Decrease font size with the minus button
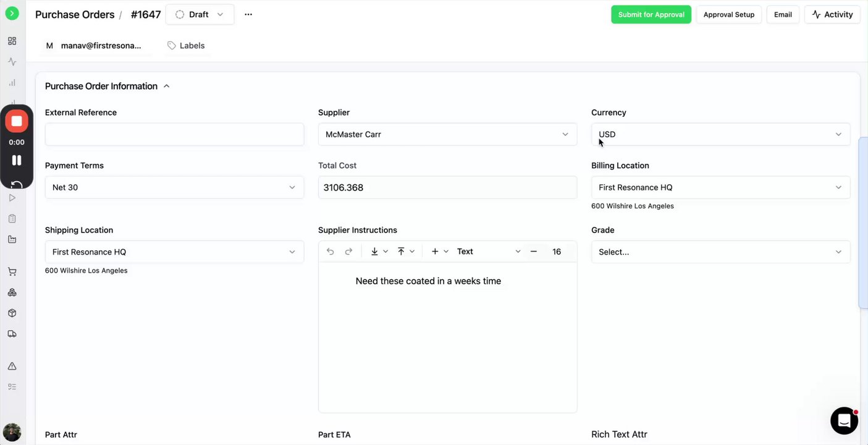The width and height of the screenshot is (868, 445). 534,252
